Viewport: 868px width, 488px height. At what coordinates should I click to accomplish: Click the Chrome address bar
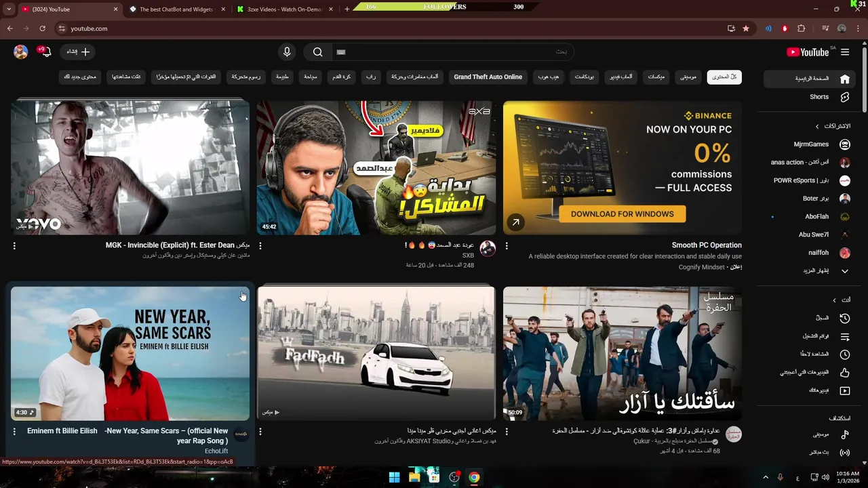[387, 28]
